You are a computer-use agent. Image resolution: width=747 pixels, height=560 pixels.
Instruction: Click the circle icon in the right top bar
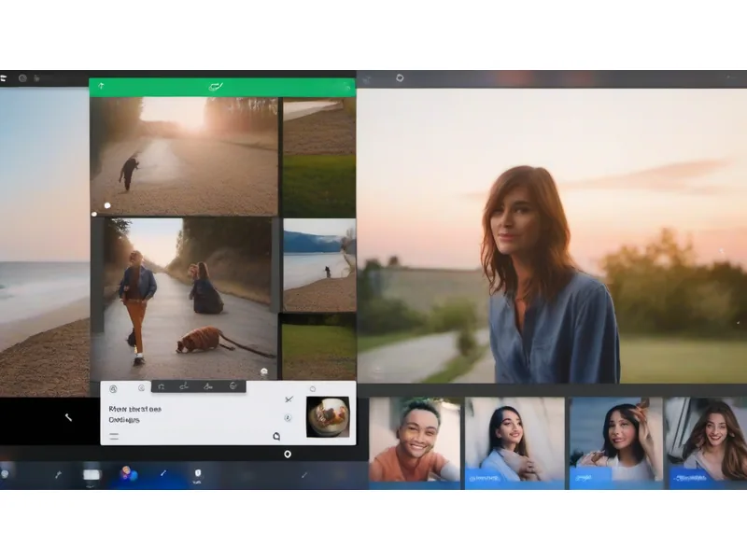tap(400, 78)
